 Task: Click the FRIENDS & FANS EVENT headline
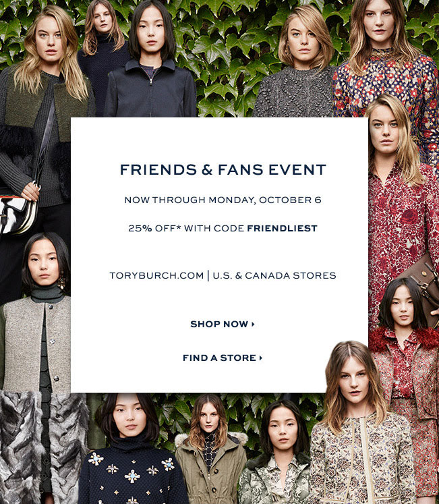pyautogui.click(x=223, y=170)
